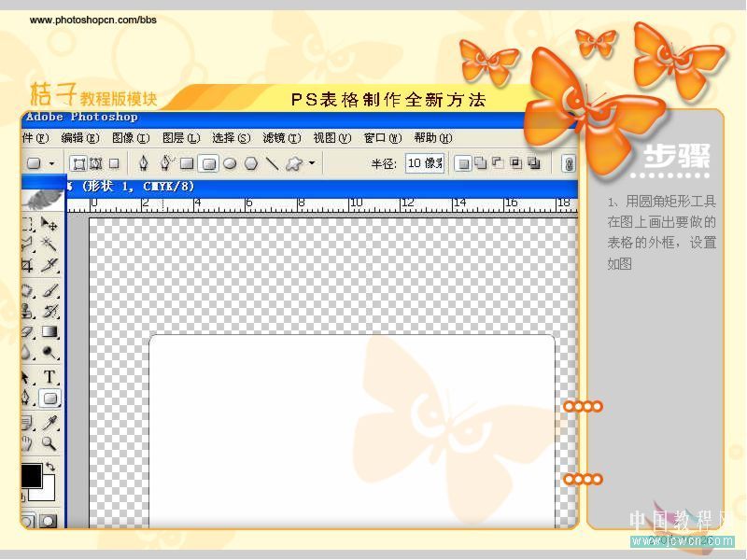Select the Dodge tool

click(x=49, y=353)
